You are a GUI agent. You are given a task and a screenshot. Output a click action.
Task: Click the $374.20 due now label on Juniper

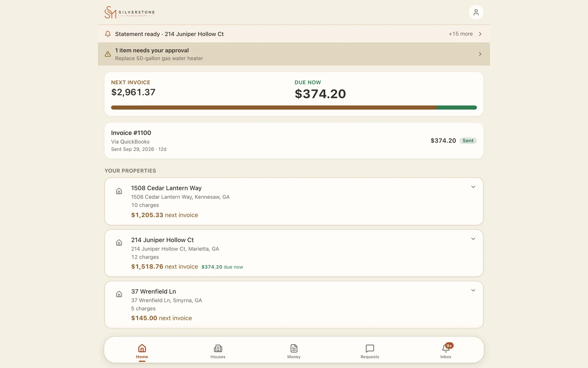[222, 267]
